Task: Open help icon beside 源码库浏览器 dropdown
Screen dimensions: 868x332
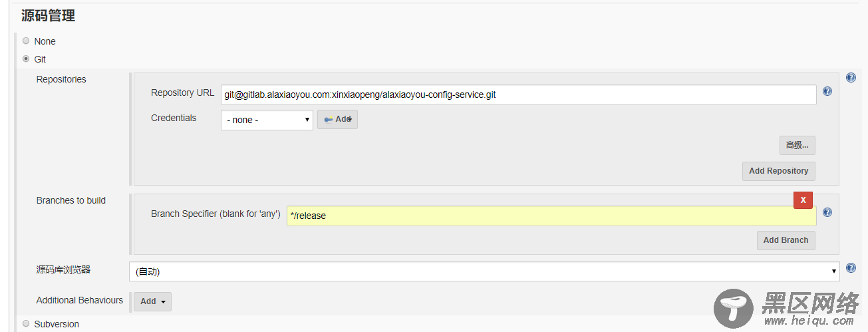Action: [851, 268]
